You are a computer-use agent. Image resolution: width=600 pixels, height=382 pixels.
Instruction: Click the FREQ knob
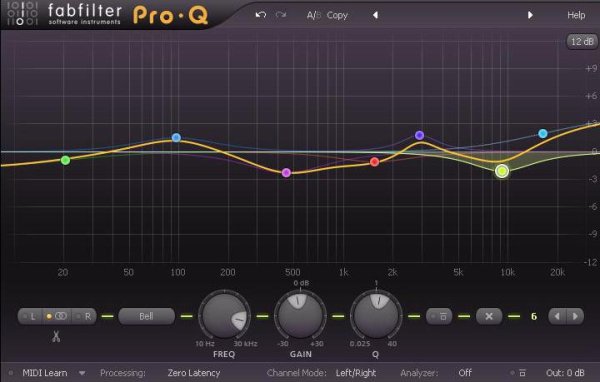[224, 316]
